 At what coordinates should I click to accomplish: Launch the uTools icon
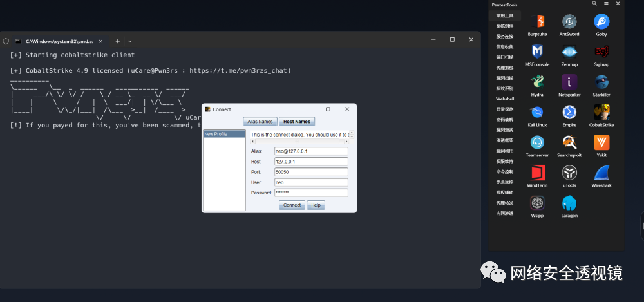569,173
